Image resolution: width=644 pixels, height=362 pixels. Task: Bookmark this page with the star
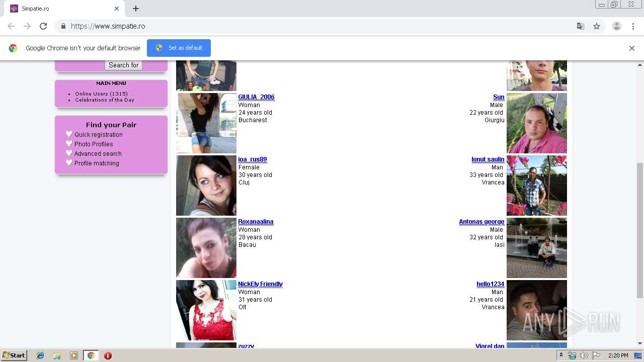(597, 26)
